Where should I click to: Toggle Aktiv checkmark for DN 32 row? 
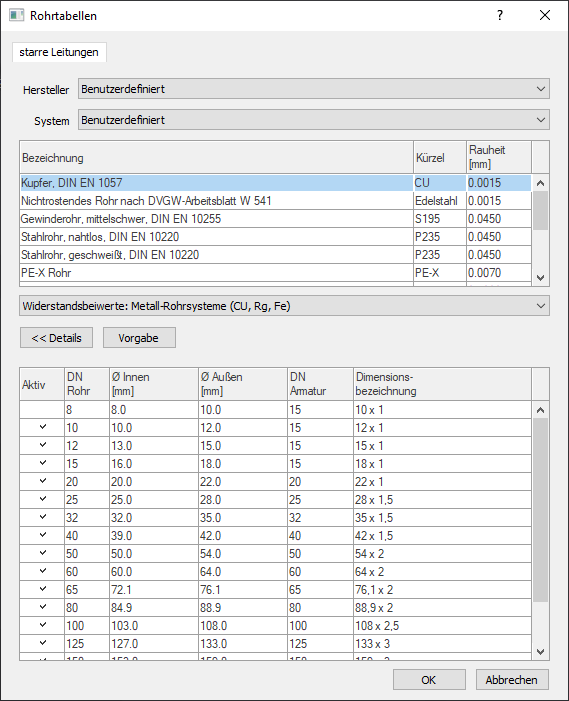pos(42,517)
